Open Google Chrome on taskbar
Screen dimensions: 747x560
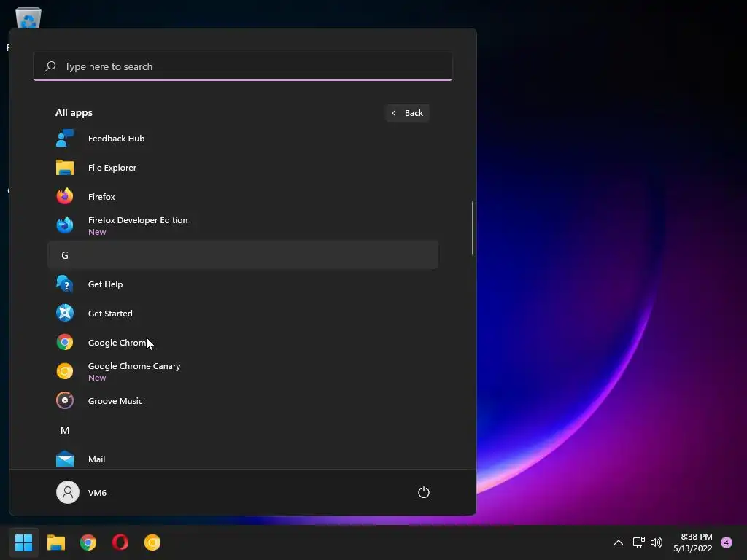(88, 542)
